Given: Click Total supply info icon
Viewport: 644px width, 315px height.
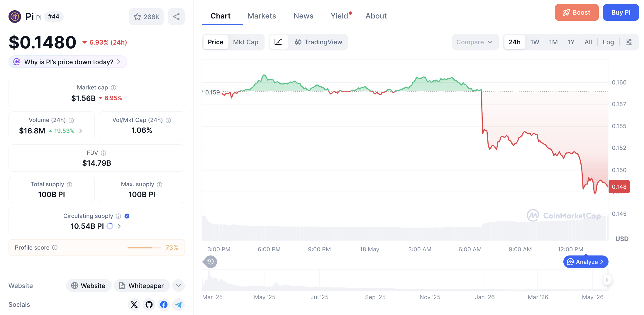Looking at the screenshot, I should pyautogui.click(x=70, y=184).
